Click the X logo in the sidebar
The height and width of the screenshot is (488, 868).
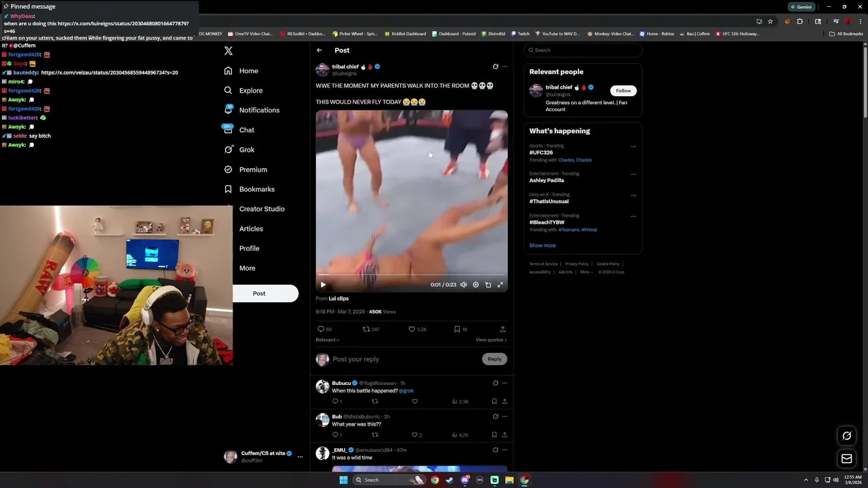(229, 51)
